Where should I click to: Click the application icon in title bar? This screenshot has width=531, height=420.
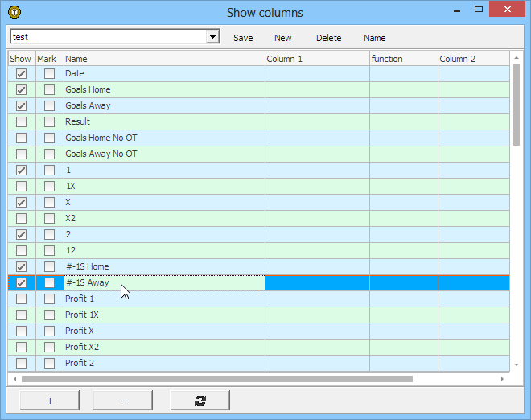coord(14,12)
